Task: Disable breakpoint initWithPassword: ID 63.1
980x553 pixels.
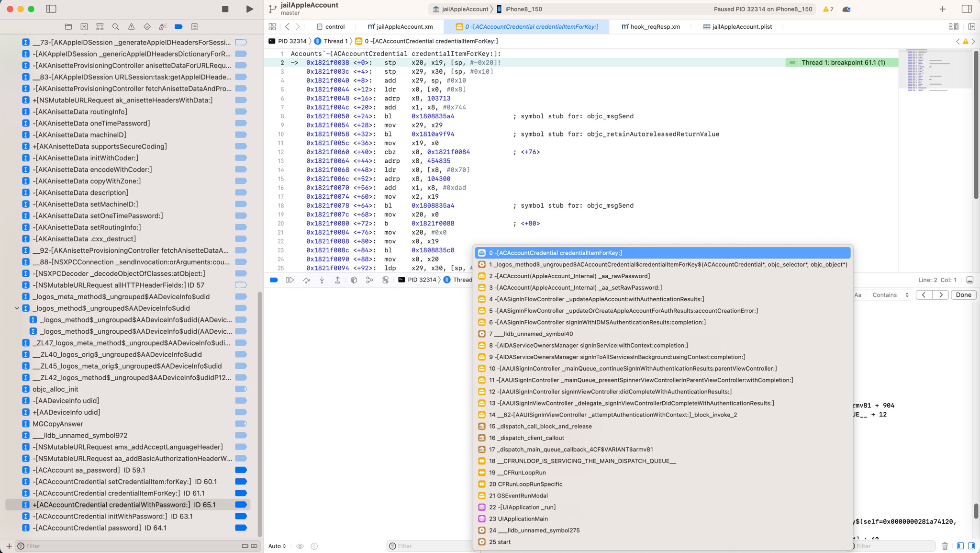Action: [241, 516]
